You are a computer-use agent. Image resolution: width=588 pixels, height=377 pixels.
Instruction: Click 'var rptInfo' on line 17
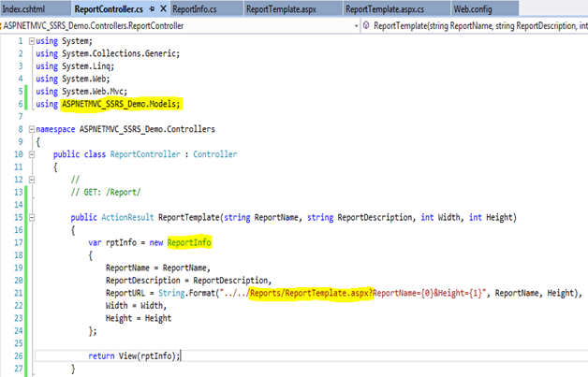pos(112,243)
